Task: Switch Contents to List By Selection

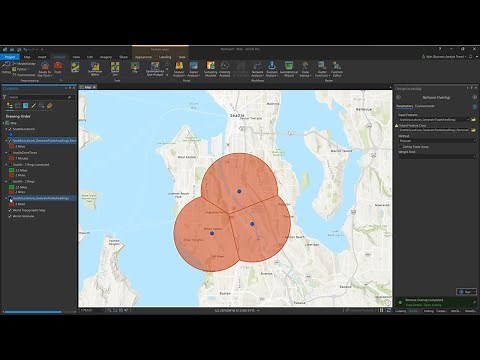Action: click(x=26, y=106)
